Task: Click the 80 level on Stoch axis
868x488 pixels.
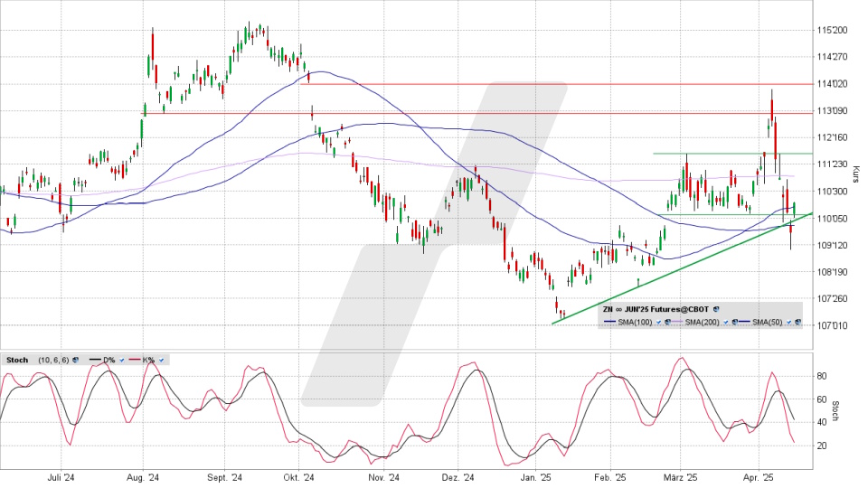Action: (822, 376)
